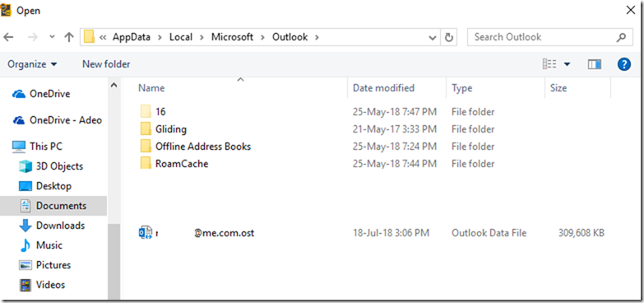Click the Outlook Data File type cell
The width and height of the screenshot is (644, 303).
coord(489,233)
